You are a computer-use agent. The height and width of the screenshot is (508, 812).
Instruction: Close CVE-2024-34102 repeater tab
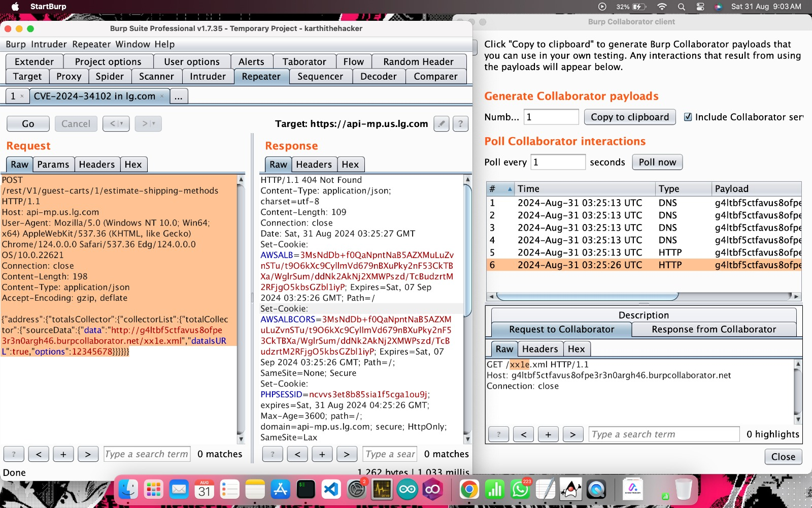(x=162, y=96)
